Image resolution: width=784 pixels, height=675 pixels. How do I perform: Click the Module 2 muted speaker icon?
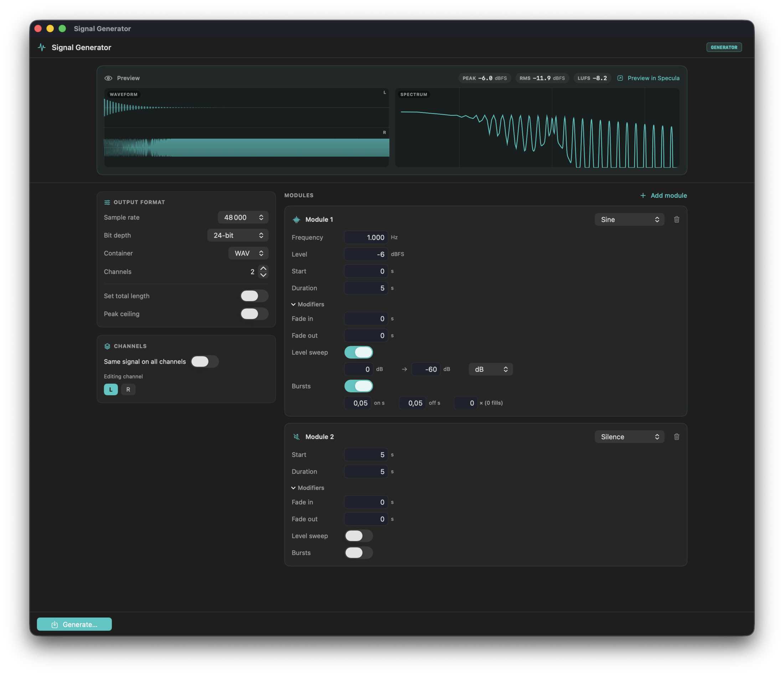coord(296,437)
